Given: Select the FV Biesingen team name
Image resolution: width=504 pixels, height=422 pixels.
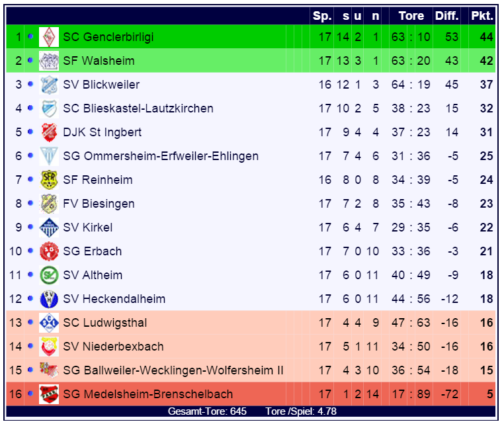Looking at the screenshot, I should click(x=99, y=204).
